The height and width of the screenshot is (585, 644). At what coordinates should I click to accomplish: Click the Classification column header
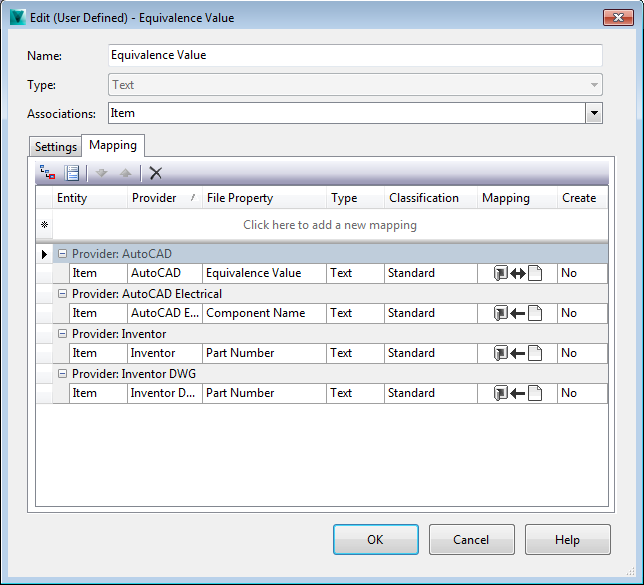coord(431,198)
